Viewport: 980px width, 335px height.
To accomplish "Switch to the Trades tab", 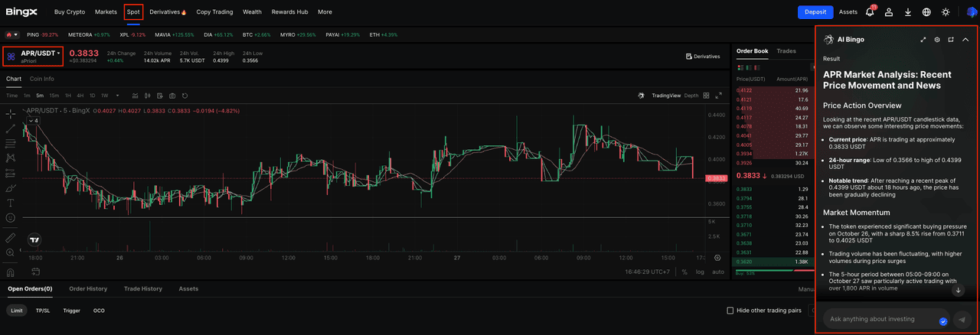I will click(786, 51).
